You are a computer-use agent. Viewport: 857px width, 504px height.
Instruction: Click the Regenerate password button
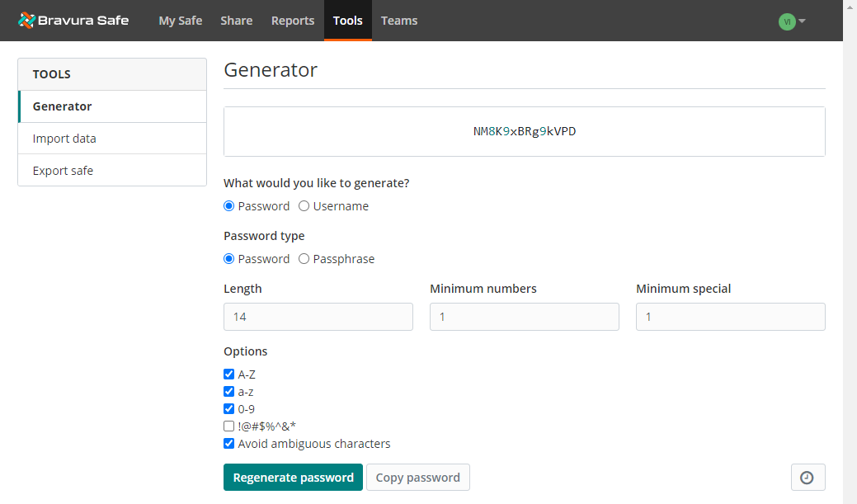[x=293, y=477]
